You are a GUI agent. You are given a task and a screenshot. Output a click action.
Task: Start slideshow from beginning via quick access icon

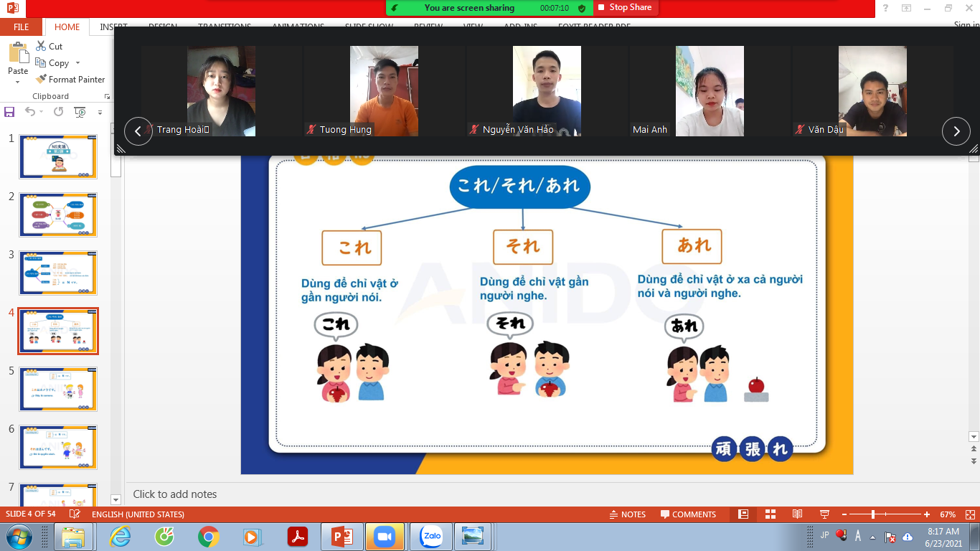coord(80,112)
